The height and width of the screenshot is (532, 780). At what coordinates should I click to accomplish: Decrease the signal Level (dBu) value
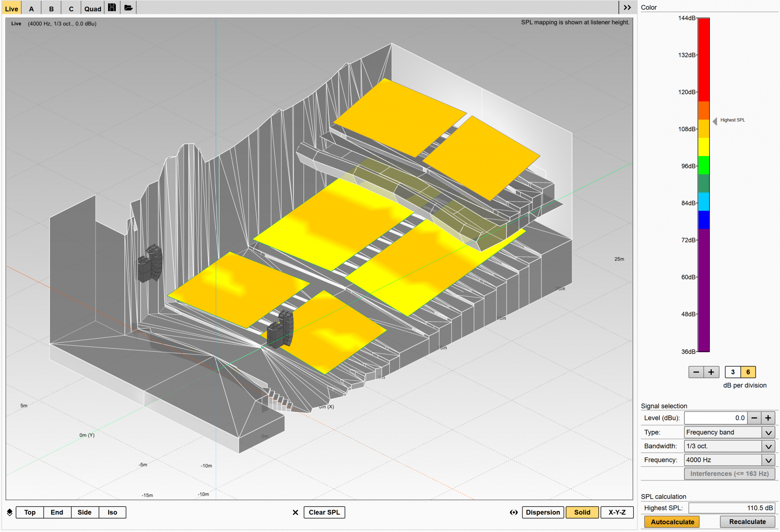(754, 418)
